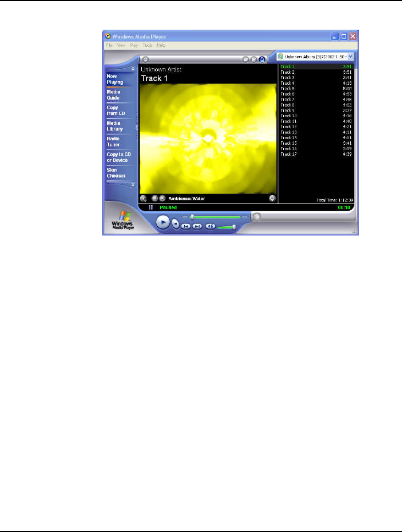Open the Unknown Album playlist dropdown
The image size is (402, 532).
[x=316, y=57]
